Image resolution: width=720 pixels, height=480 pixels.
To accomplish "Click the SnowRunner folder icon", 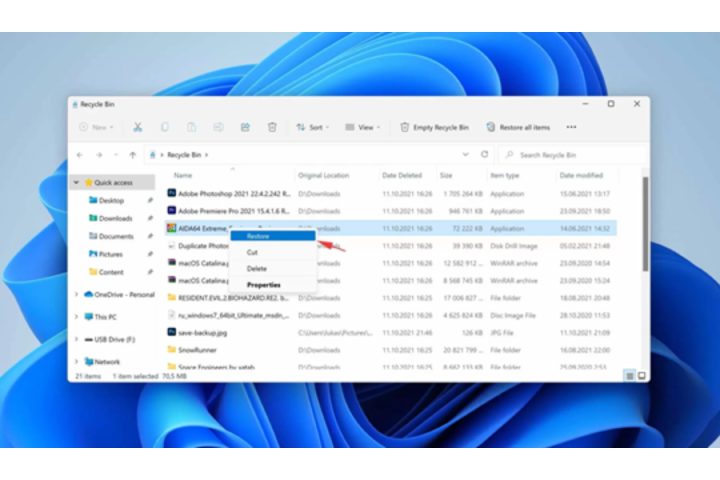I will click(171, 350).
